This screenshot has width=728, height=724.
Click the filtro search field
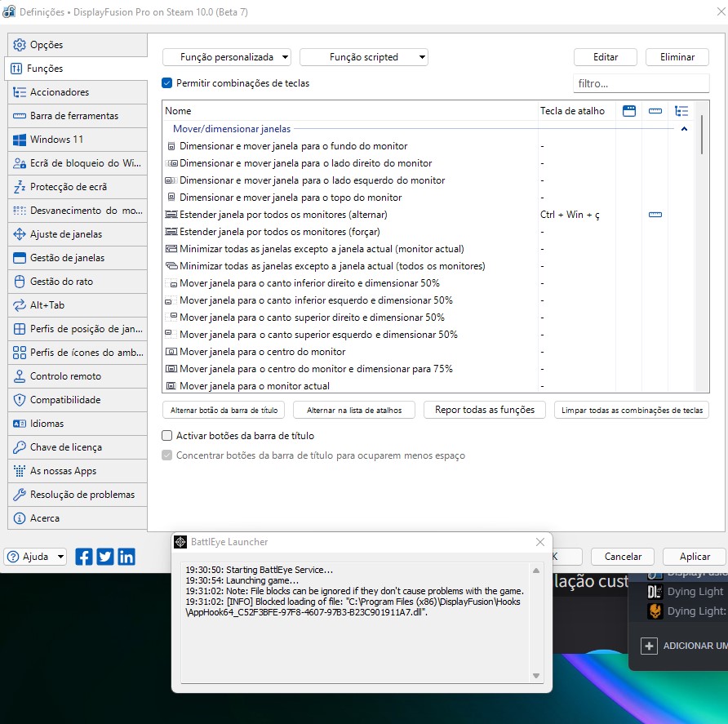641,83
